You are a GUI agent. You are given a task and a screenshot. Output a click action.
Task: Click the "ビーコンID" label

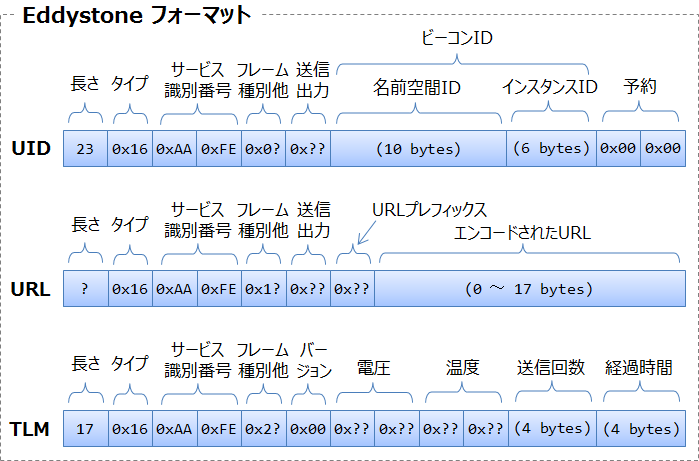[x=457, y=38]
